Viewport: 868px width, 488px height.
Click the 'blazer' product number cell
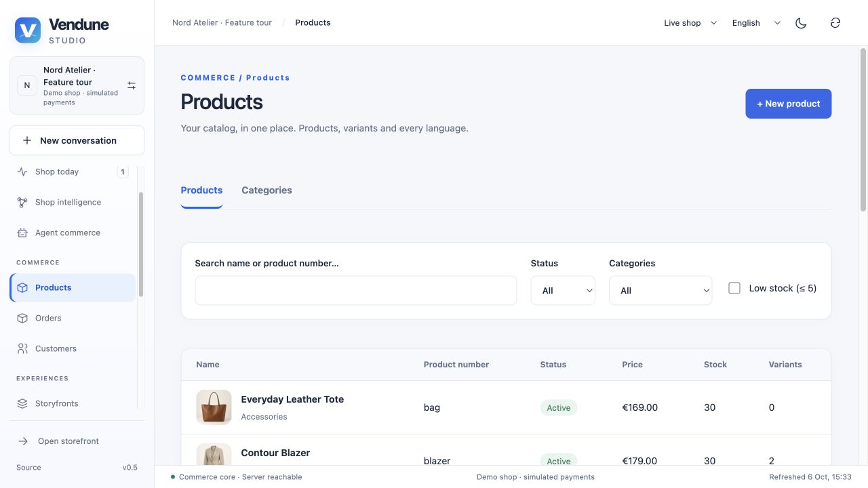[x=437, y=461]
